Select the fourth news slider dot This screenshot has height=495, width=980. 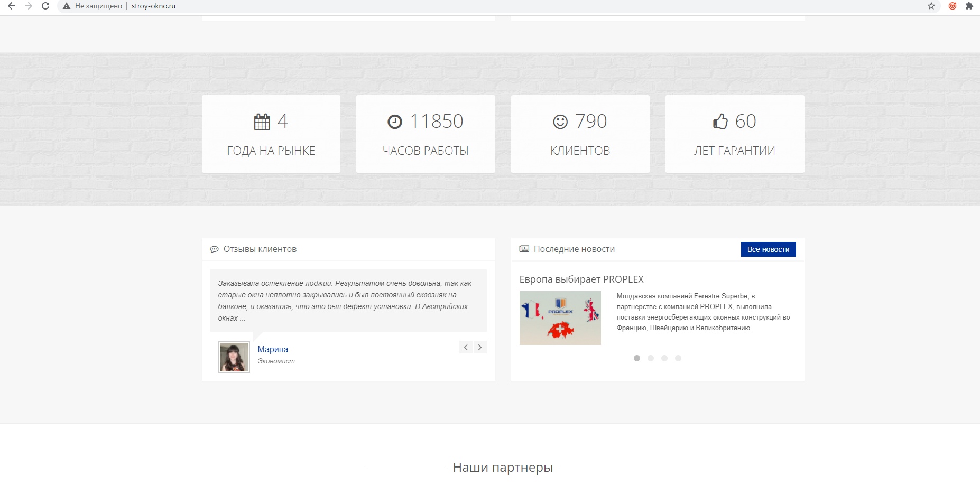678,358
